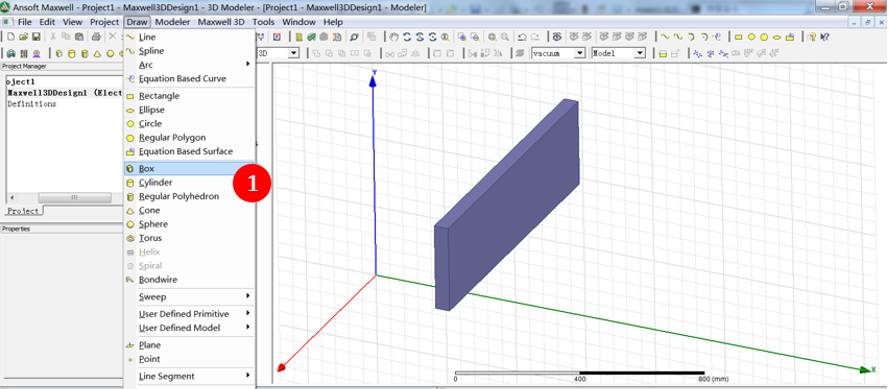Select the Pan hand tool

pyautogui.click(x=395, y=37)
